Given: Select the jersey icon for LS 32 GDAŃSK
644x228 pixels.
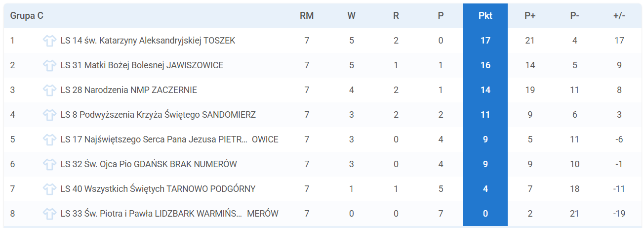Looking at the screenshot, I should (x=49, y=164).
